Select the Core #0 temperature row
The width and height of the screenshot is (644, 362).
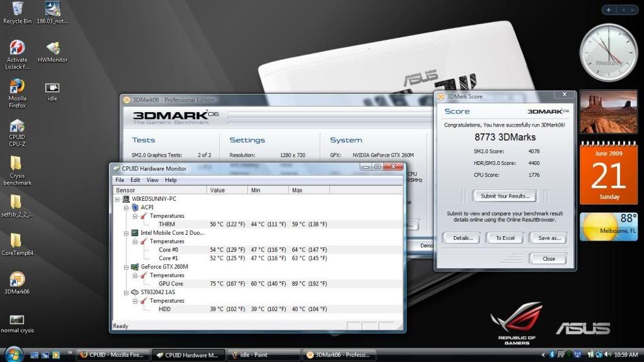(x=257, y=250)
